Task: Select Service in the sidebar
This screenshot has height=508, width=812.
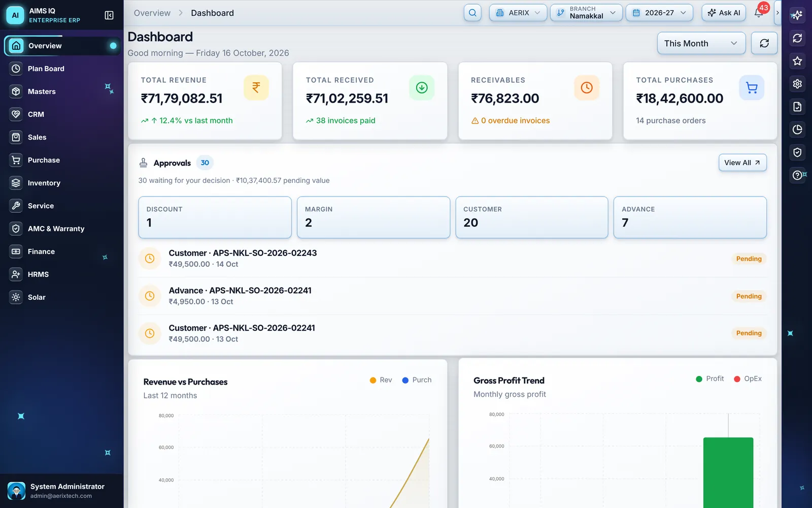Action: tap(62, 206)
